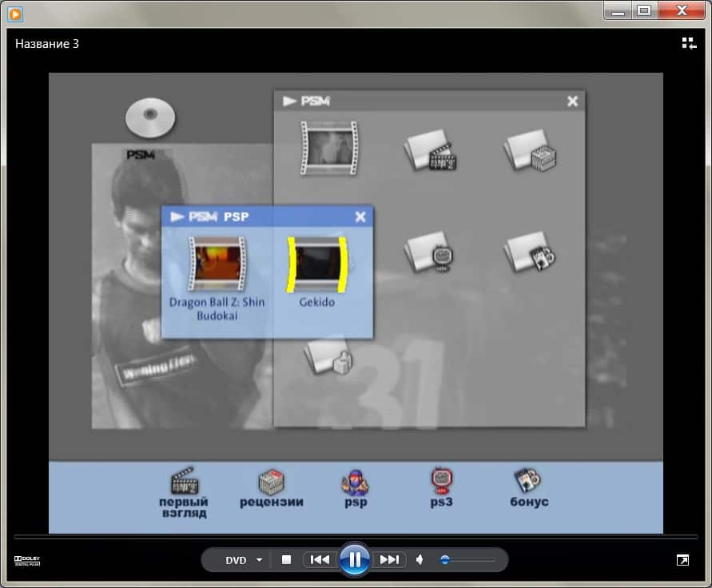Viewport: 712px width, 588px height.
Task: Select the ps3 red TV icon
Action: click(441, 481)
